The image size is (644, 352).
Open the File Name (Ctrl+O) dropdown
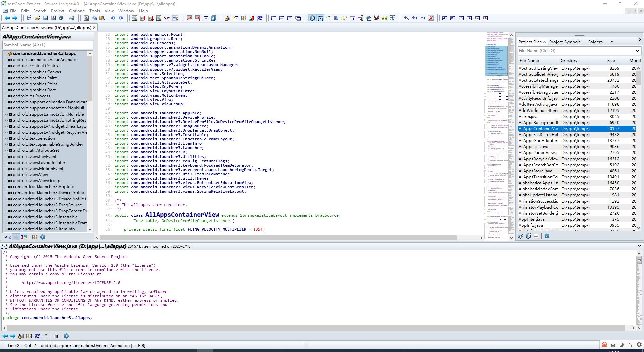[x=637, y=51]
